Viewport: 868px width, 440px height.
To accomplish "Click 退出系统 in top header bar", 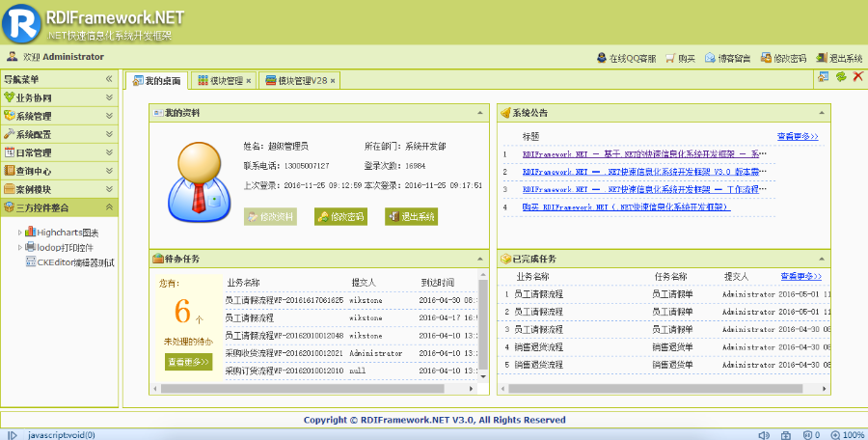I will (x=839, y=58).
